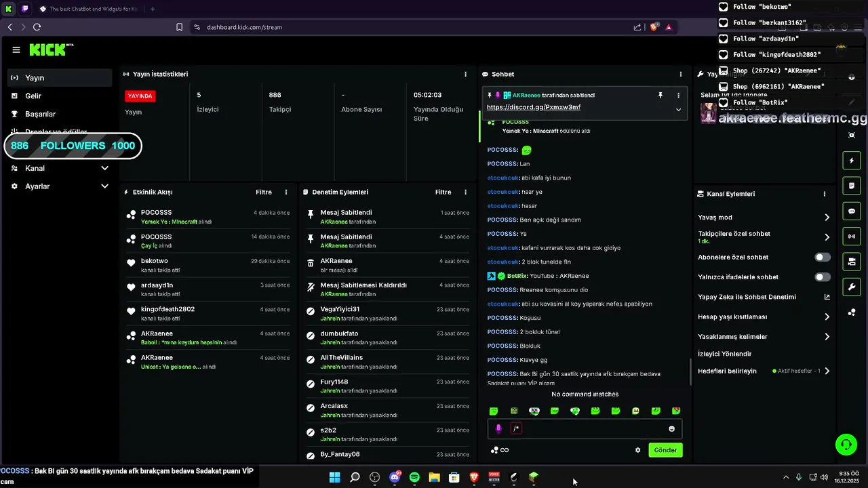Screen dimensions: 868x488
Task: Open Filtre in Etkinlik Akışı panel
Action: click(x=264, y=192)
